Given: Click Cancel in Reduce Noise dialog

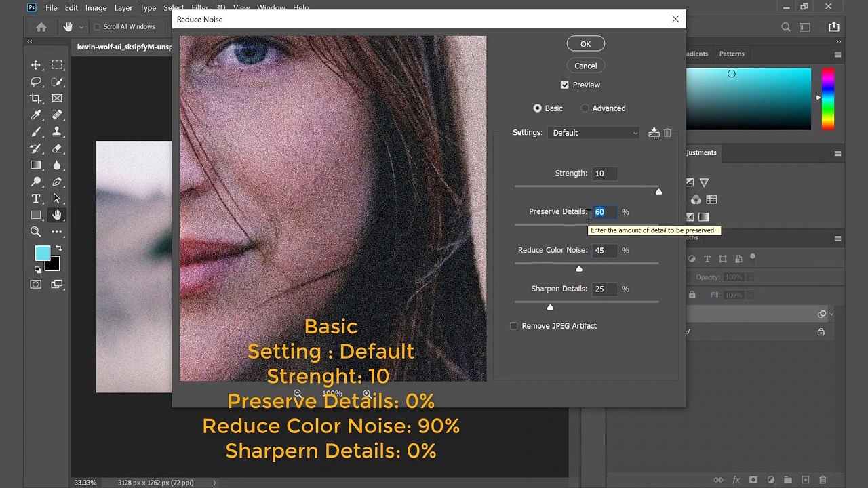Looking at the screenshot, I should tap(585, 66).
